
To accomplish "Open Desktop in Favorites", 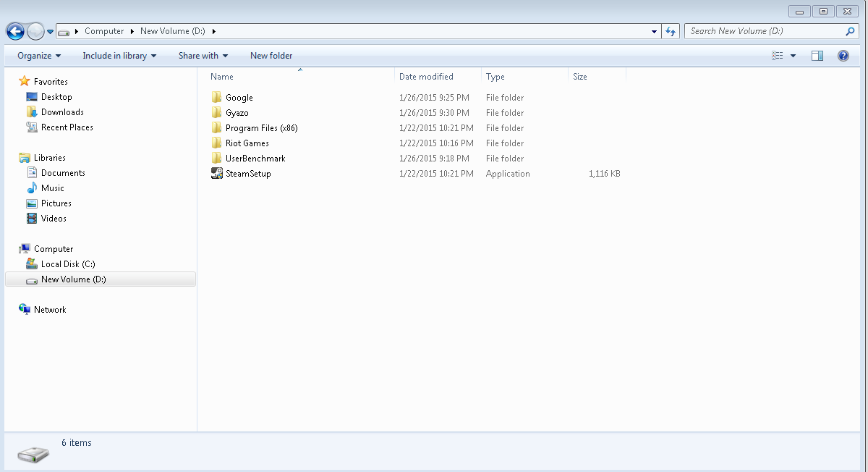I will click(56, 97).
